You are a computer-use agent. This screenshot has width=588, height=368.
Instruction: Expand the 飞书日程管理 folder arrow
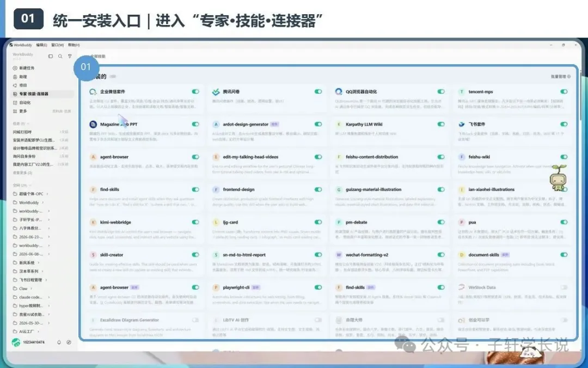[46, 280]
